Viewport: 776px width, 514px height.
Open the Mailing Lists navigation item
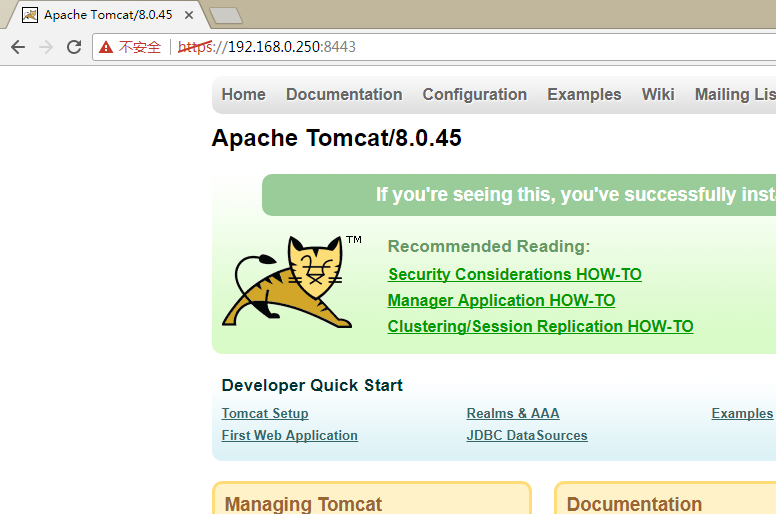coord(735,94)
